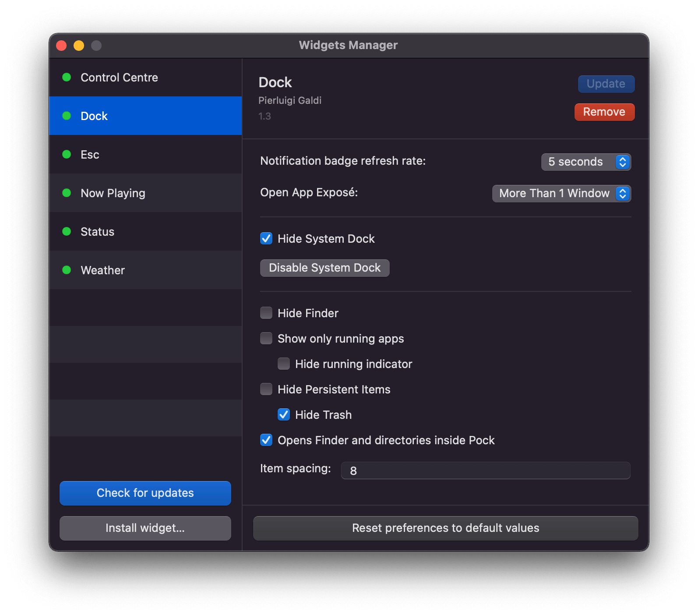Click the version number 1.3

tap(264, 116)
